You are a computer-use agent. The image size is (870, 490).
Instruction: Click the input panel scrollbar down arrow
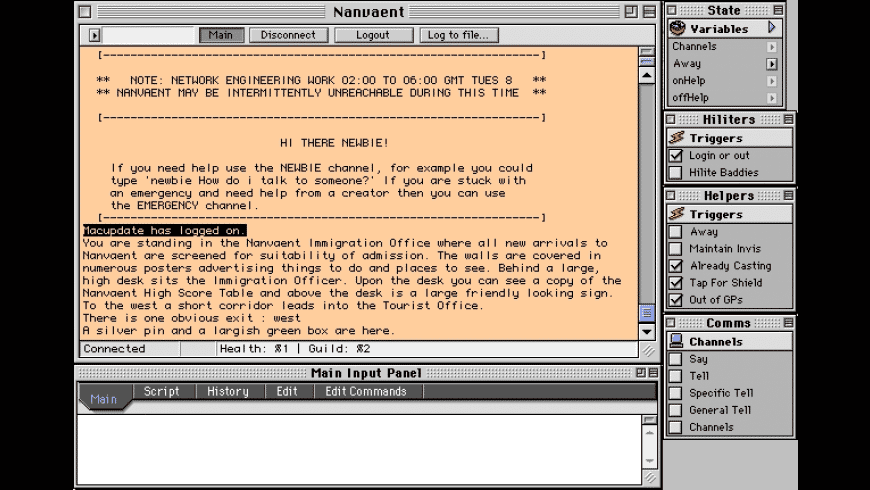(x=650, y=461)
